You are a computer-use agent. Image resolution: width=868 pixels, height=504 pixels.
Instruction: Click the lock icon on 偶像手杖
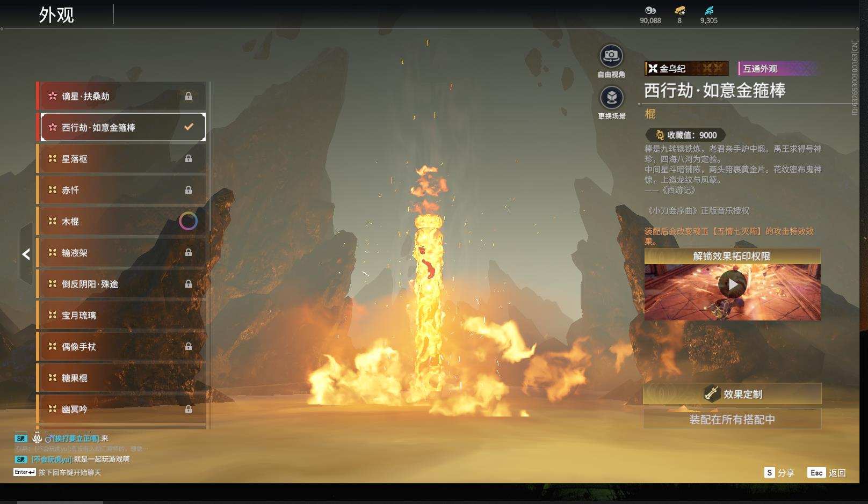coord(189,346)
